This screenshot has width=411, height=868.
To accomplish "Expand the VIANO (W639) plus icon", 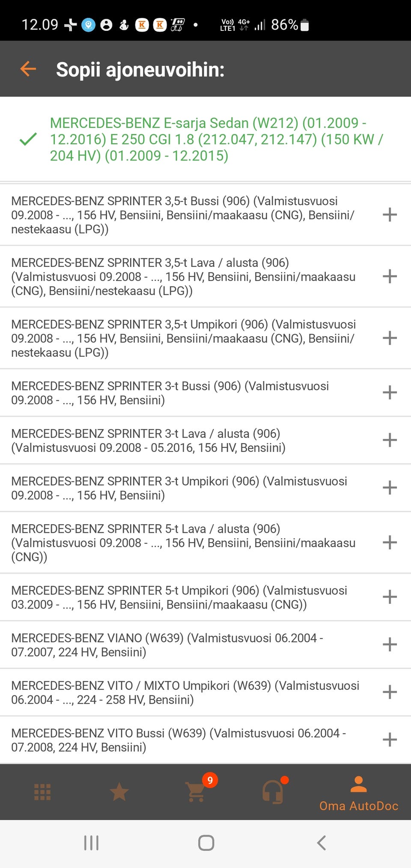I will point(390,644).
